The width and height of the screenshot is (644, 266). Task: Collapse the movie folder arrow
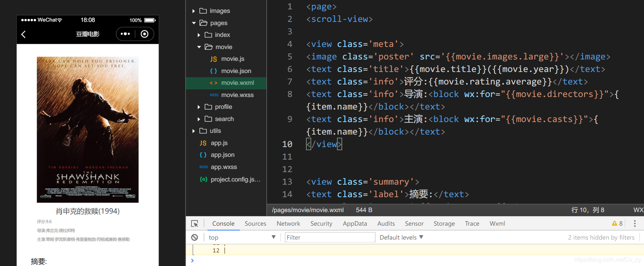[x=199, y=47]
